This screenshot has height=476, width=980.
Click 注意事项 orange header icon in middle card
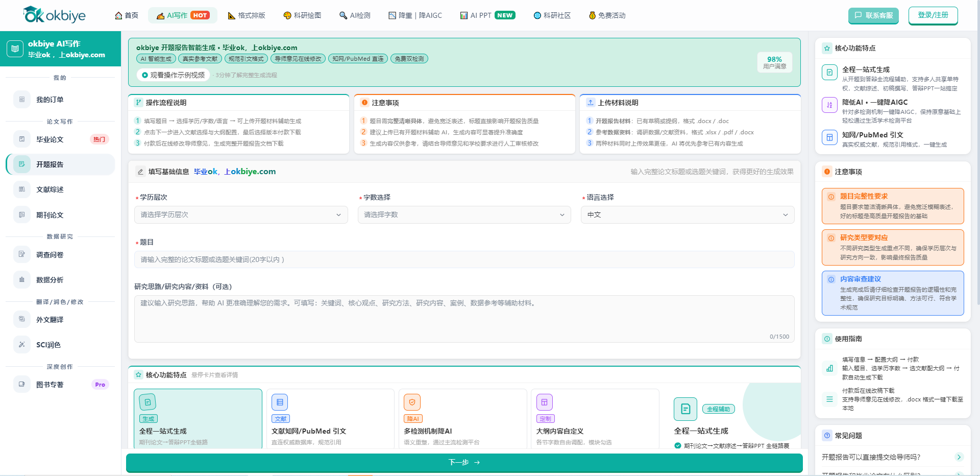coord(364,102)
